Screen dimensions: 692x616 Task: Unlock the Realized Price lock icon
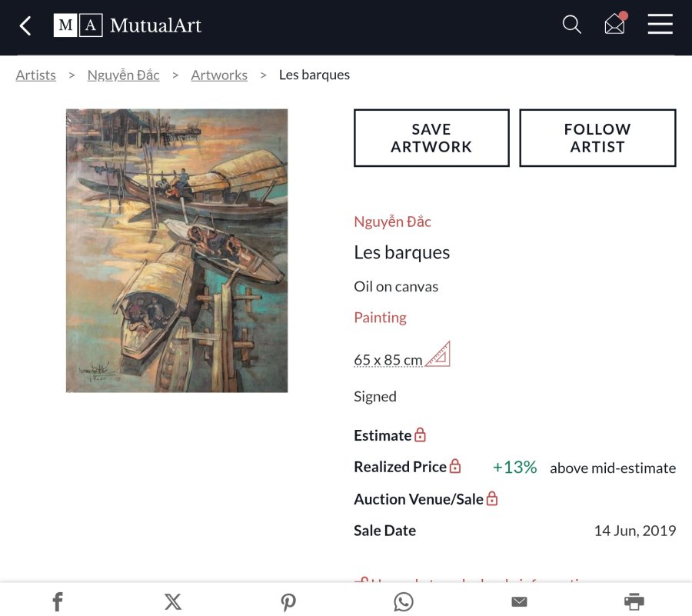455,467
